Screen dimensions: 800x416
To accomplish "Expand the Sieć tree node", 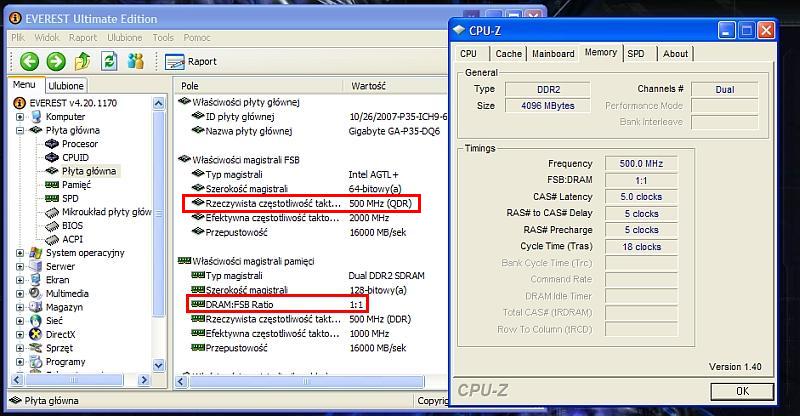I will pyautogui.click(x=19, y=321).
